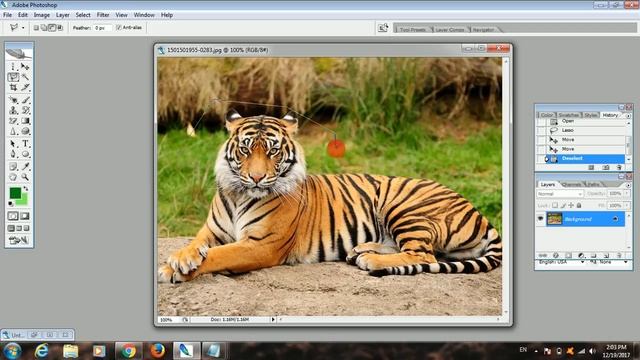The height and width of the screenshot is (360, 640).
Task: Toggle the Anti-alias checkbox
Action: [119, 28]
